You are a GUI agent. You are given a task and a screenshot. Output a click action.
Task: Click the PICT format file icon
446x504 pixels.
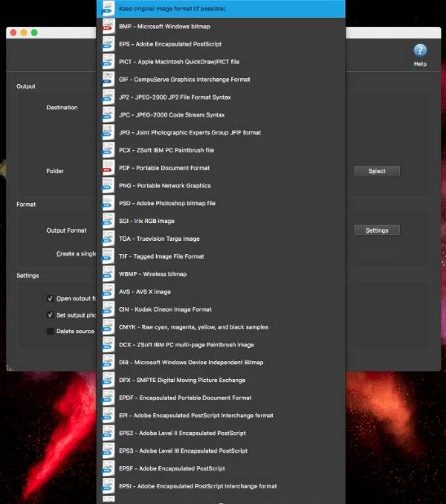[x=108, y=62]
